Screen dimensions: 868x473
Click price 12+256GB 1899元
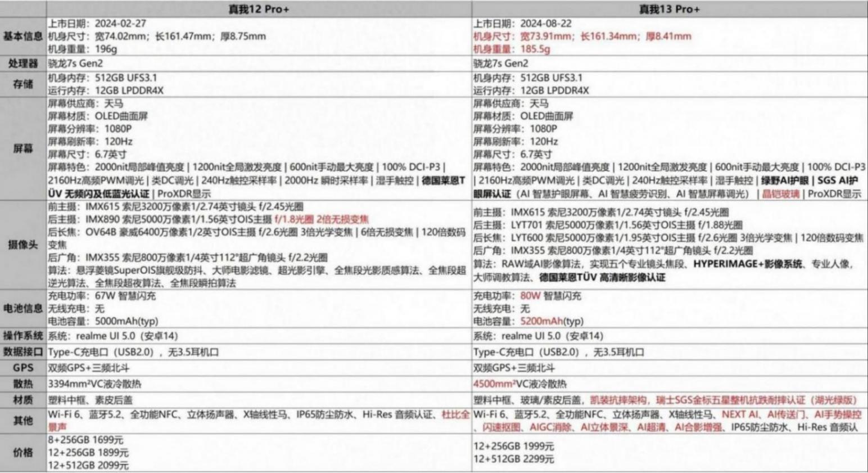click(x=88, y=452)
